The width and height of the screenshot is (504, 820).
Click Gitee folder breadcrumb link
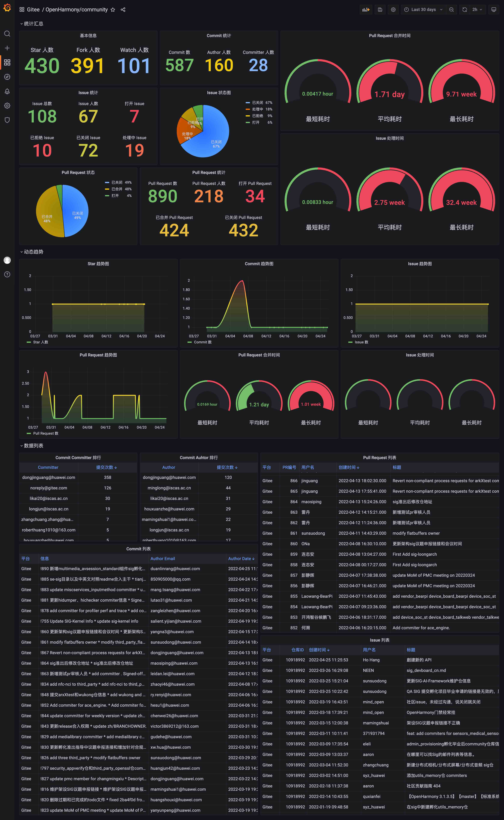[33, 10]
